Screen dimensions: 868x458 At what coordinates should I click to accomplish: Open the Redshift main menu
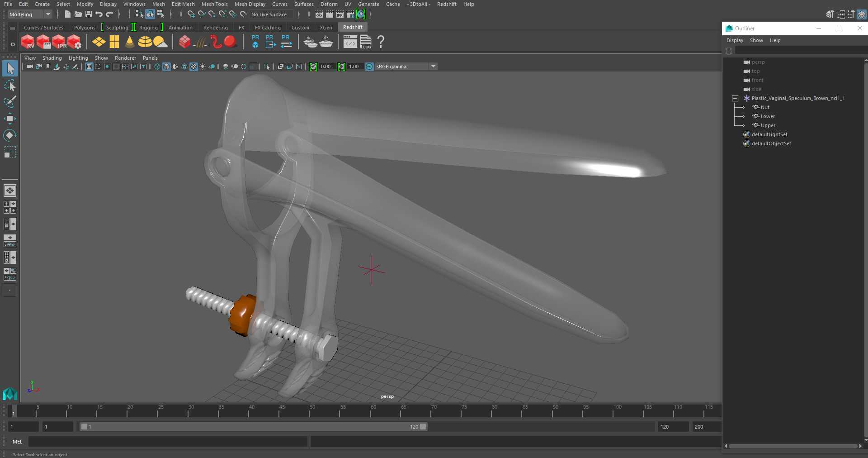tap(447, 4)
